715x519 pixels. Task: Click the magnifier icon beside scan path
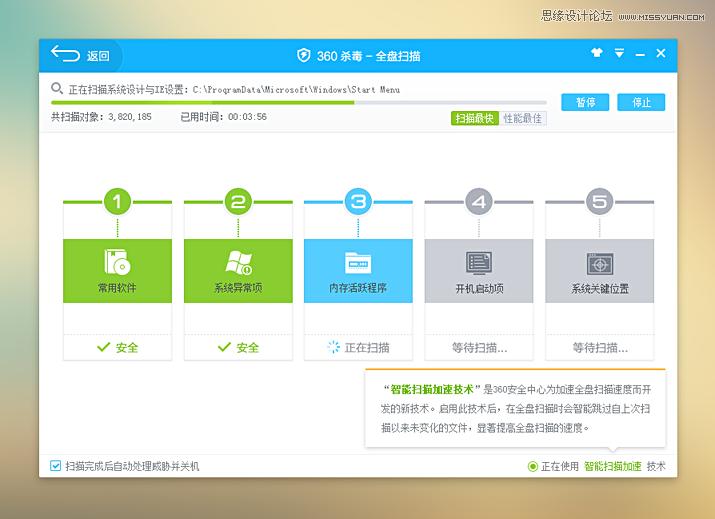coord(57,88)
